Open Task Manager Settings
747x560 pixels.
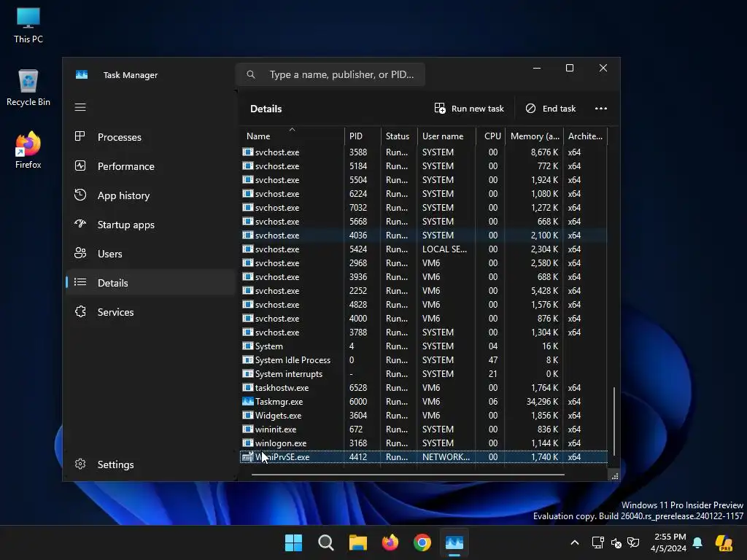click(x=150, y=464)
